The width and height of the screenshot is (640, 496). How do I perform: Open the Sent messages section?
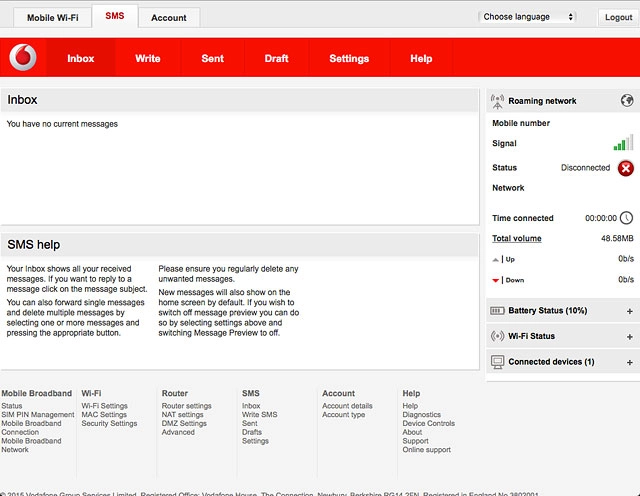[212, 58]
